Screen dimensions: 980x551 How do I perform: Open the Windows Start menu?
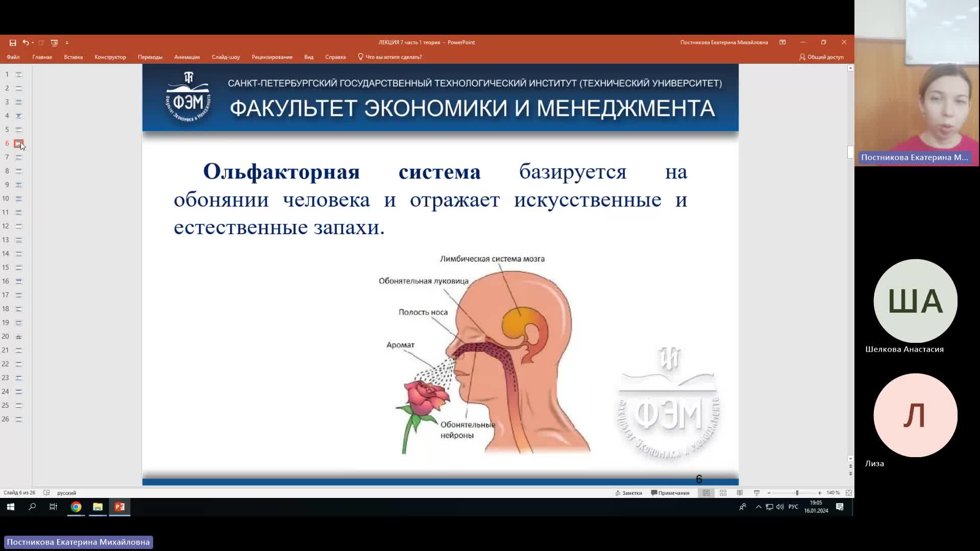11,507
